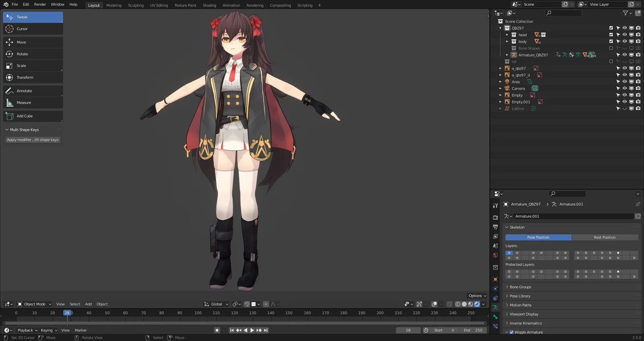Open the timeline Keying popover
This screenshot has height=341, width=644.
pos(49,330)
